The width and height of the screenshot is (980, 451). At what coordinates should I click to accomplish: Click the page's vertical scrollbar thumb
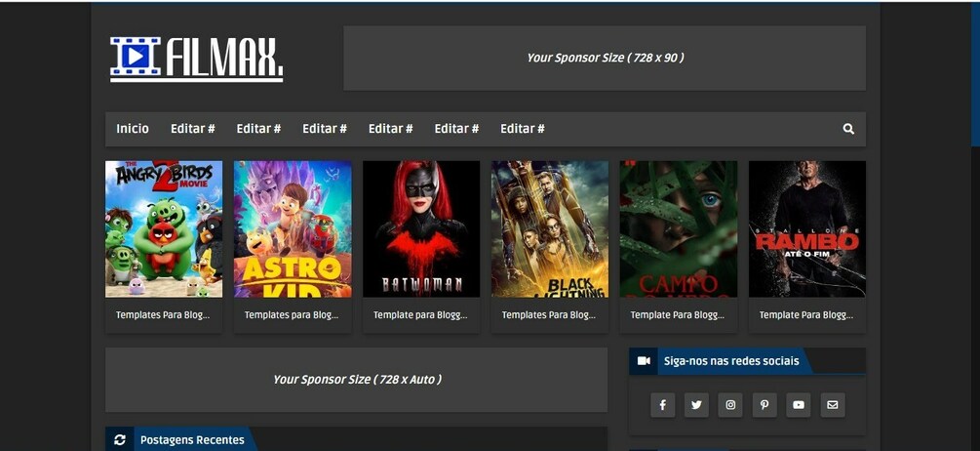click(976, 75)
